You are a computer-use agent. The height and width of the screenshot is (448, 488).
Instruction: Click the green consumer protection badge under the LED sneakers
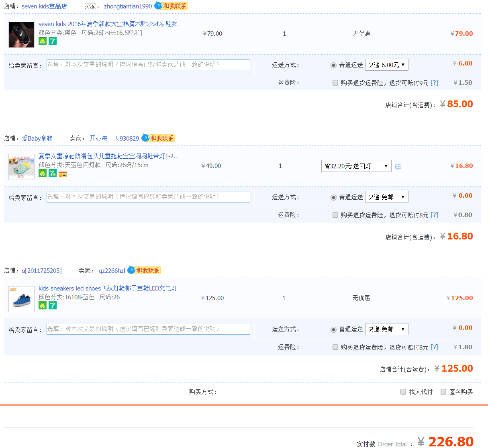[43, 305]
